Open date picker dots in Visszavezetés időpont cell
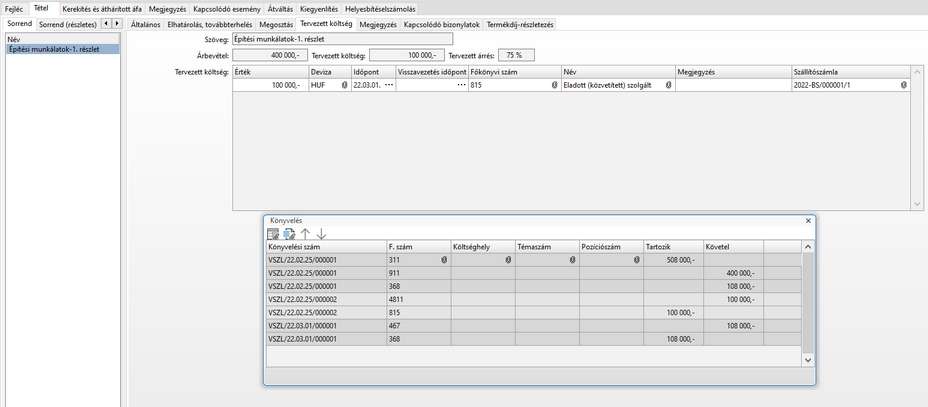The width and height of the screenshot is (928, 407). [461, 86]
